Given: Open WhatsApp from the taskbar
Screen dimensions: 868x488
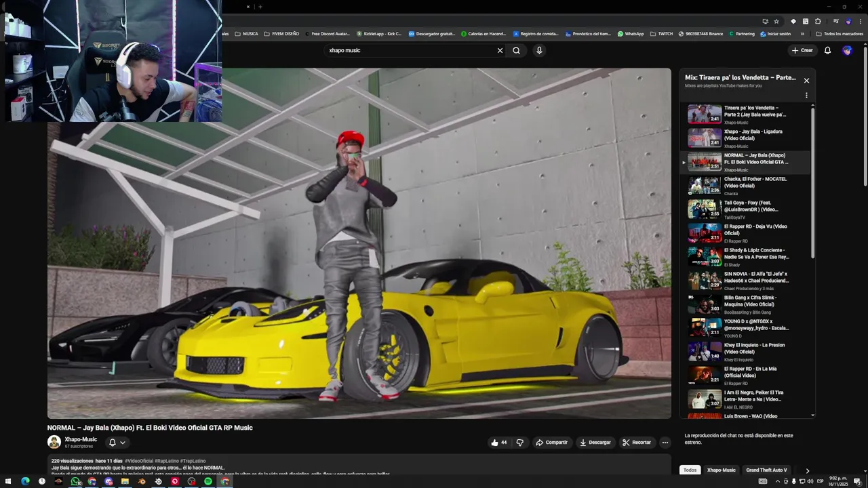Looking at the screenshot, I should pyautogui.click(x=75, y=481).
